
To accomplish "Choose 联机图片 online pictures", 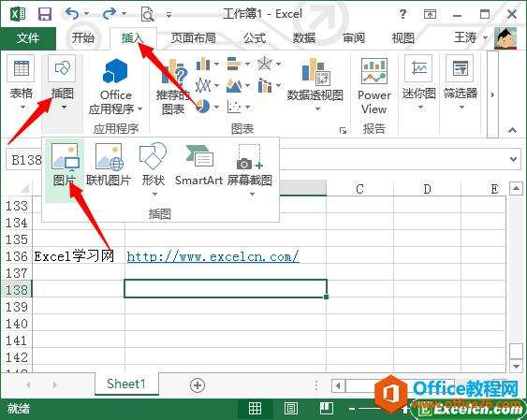I will [109, 166].
